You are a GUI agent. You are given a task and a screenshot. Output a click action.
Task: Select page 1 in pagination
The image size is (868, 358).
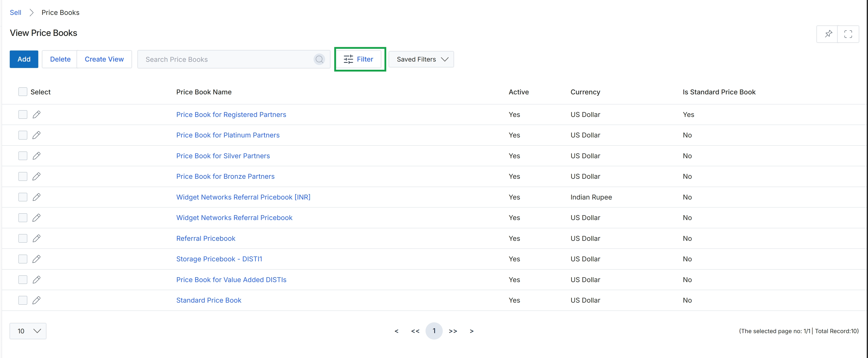434,331
